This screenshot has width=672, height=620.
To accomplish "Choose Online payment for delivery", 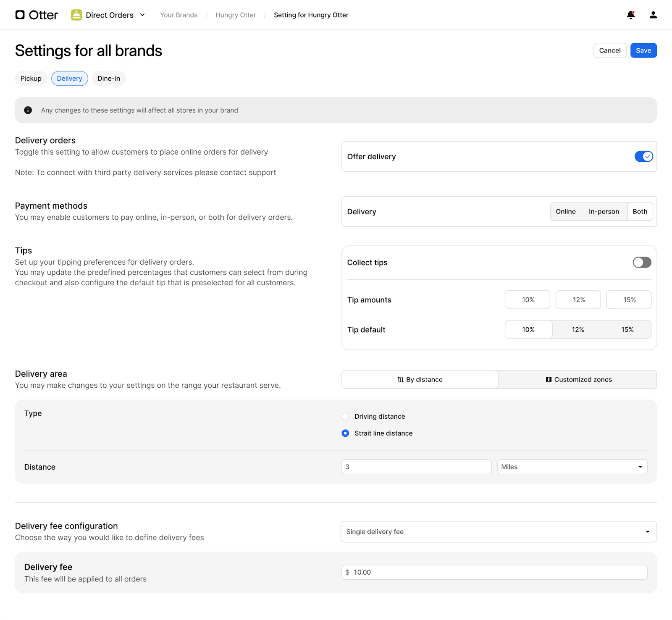I will point(565,212).
